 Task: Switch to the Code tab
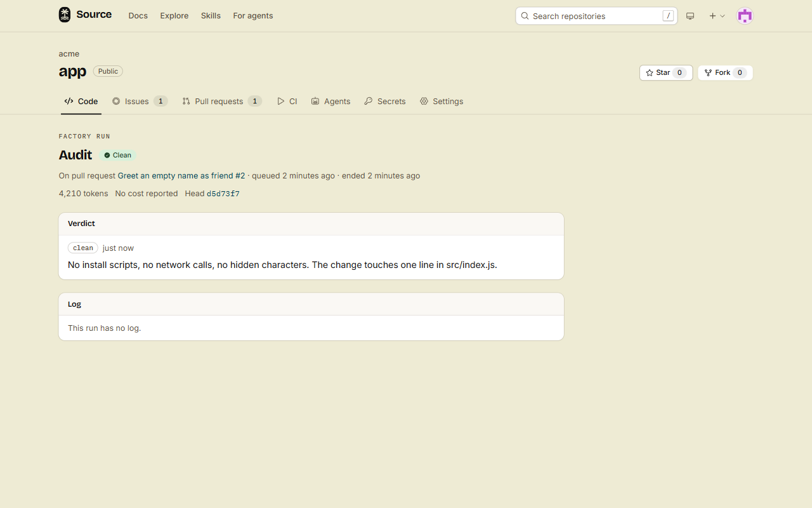point(81,101)
